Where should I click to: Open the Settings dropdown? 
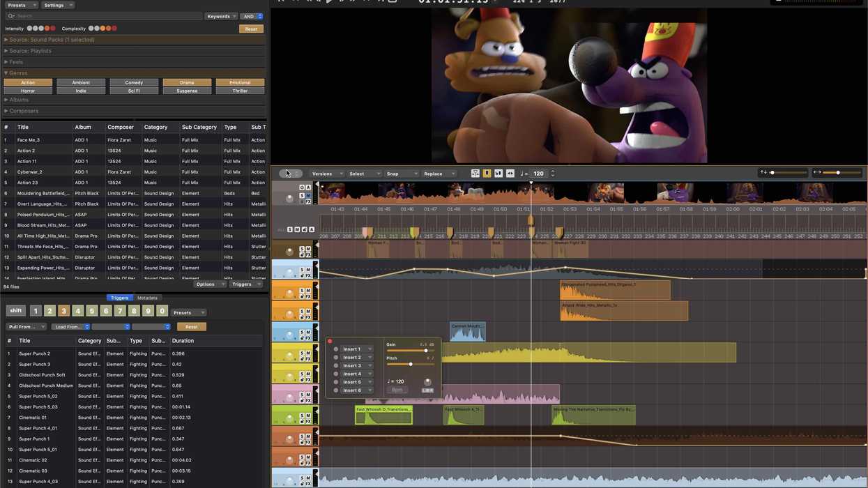click(x=57, y=5)
